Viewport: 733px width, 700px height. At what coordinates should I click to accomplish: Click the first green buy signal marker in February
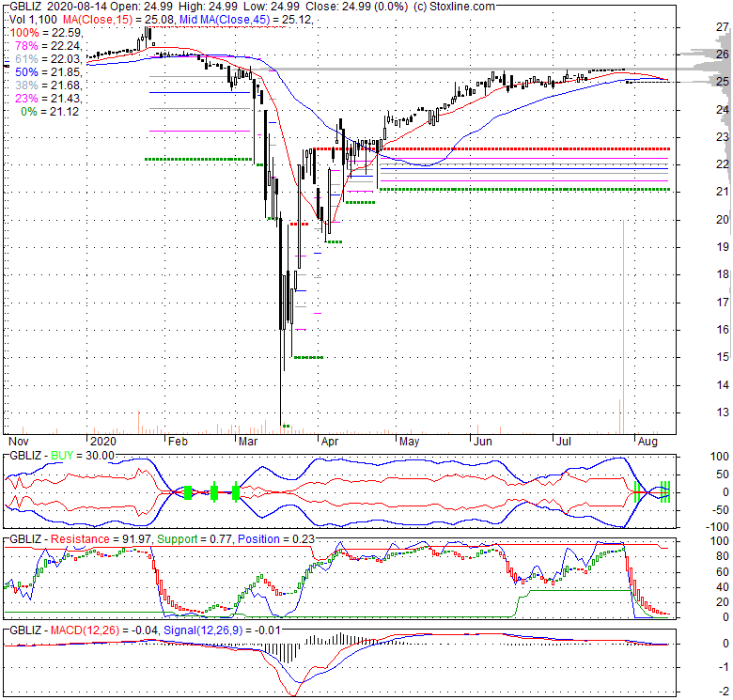188,492
